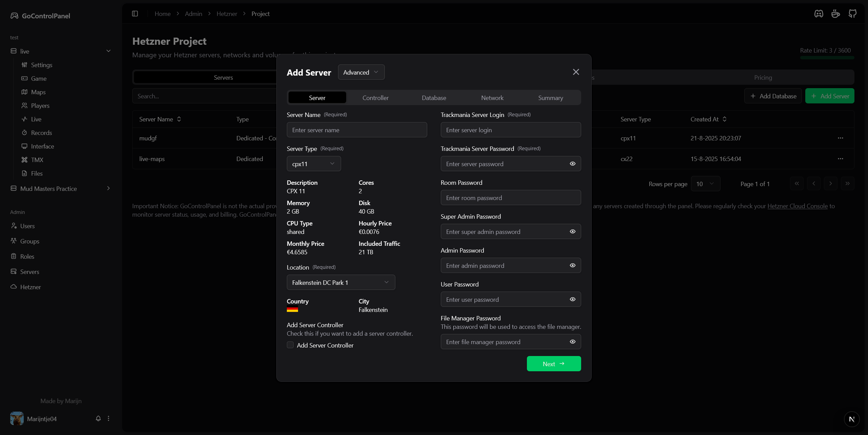Show the Trackmania server password
Screen dimensions: 868x435
click(572, 164)
